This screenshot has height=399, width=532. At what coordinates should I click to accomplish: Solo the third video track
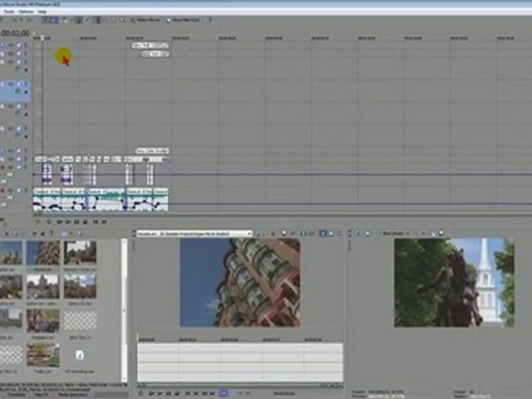pyautogui.click(x=25, y=62)
